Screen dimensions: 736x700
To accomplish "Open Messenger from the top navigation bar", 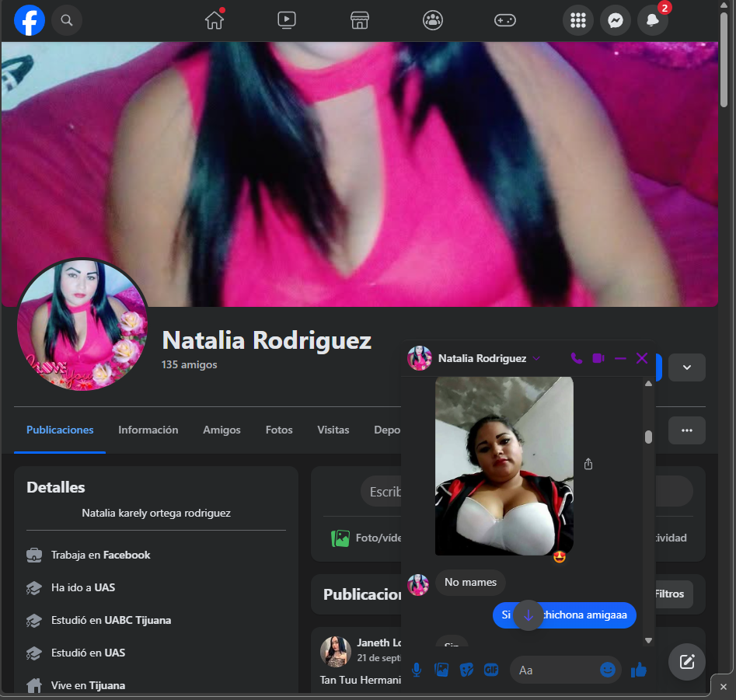I will click(x=616, y=20).
